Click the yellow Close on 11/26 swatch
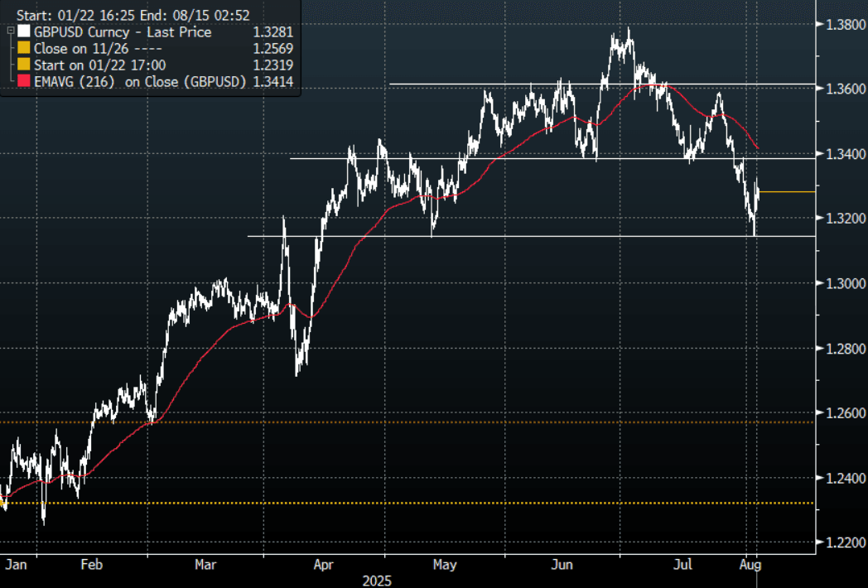This screenshot has height=588, width=868. click(x=22, y=49)
